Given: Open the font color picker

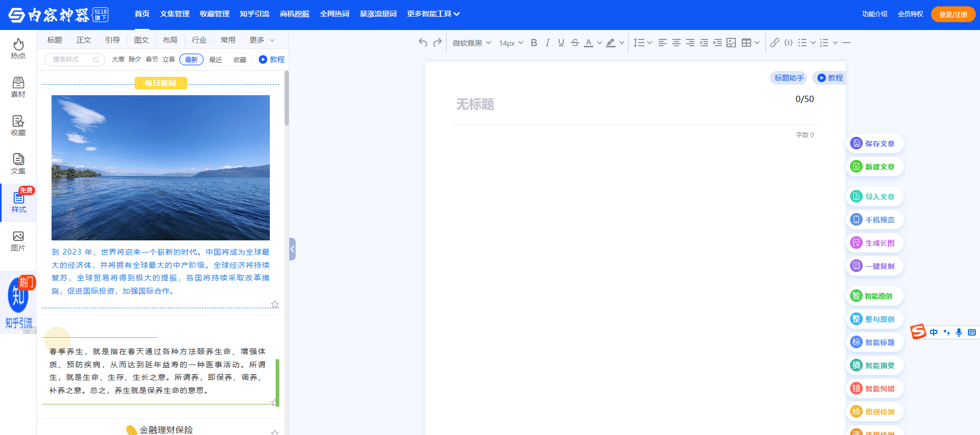Looking at the screenshot, I should pos(589,43).
